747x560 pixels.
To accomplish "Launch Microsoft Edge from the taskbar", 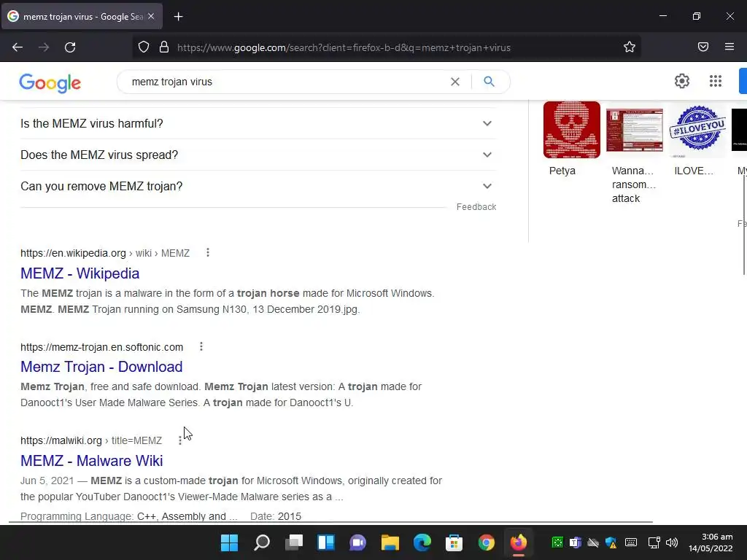I will (x=422, y=542).
